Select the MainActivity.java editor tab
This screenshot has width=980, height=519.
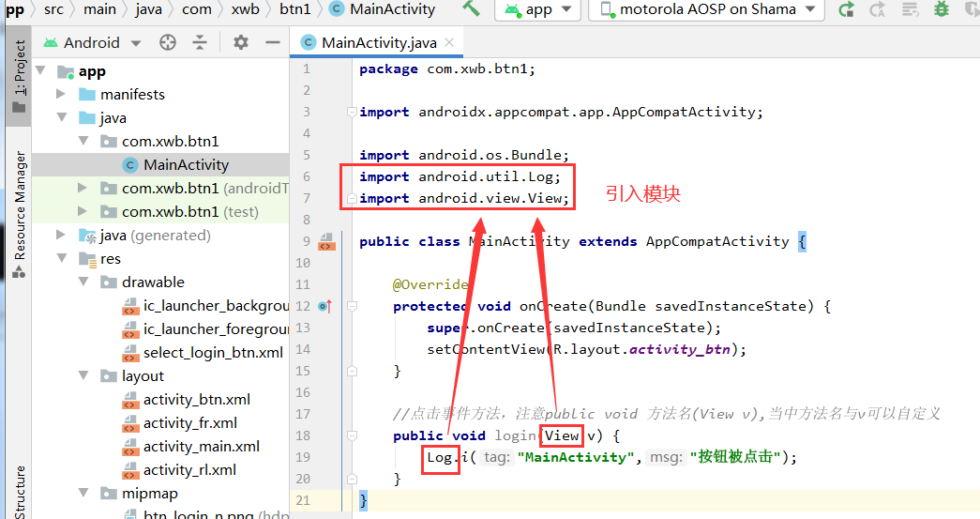click(379, 42)
